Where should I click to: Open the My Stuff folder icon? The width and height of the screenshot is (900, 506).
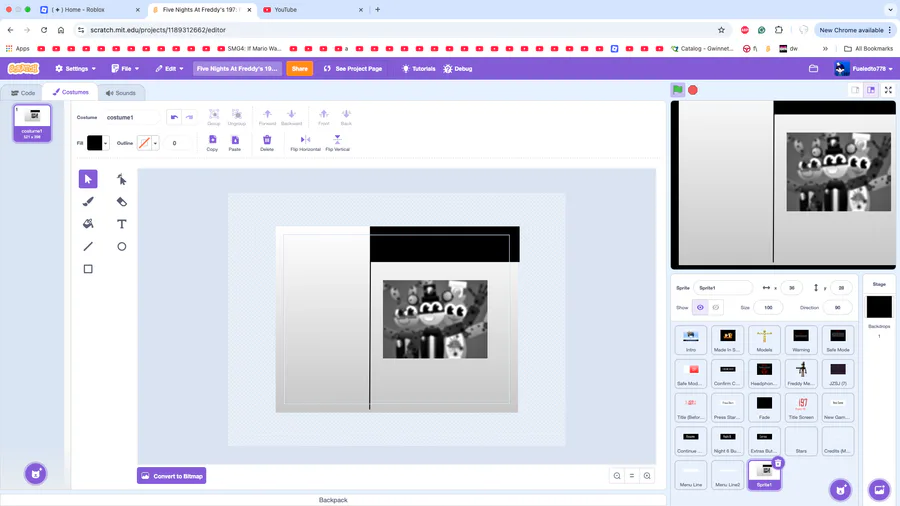click(813, 69)
